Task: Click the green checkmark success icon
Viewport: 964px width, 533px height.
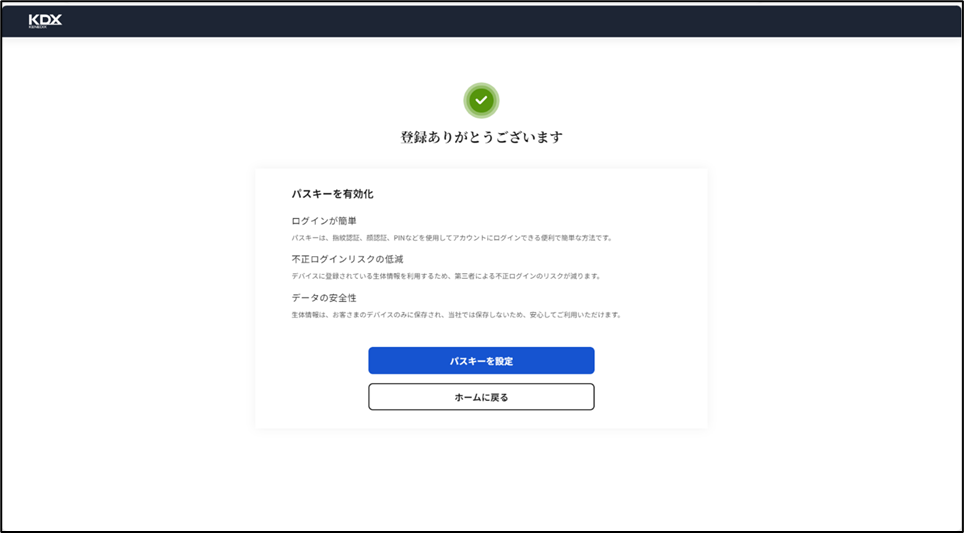Action: tap(481, 100)
